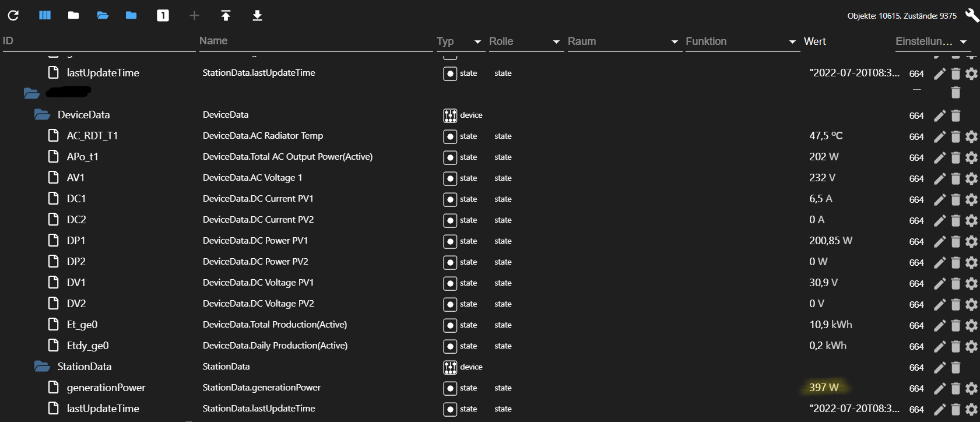Image resolution: width=980 pixels, height=422 pixels.
Task: Open the wrench configuration icon
Action: pyautogui.click(x=972, y=15)
